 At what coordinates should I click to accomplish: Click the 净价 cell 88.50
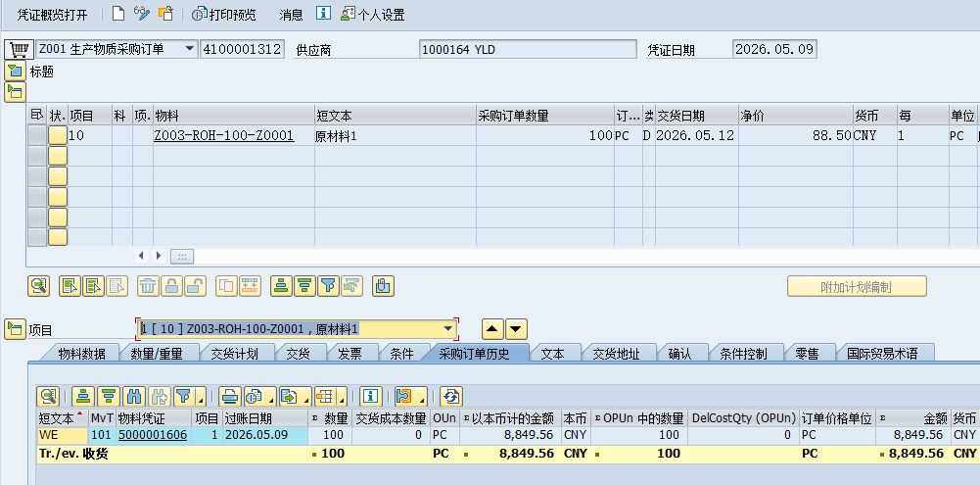[x=796, y=135]
